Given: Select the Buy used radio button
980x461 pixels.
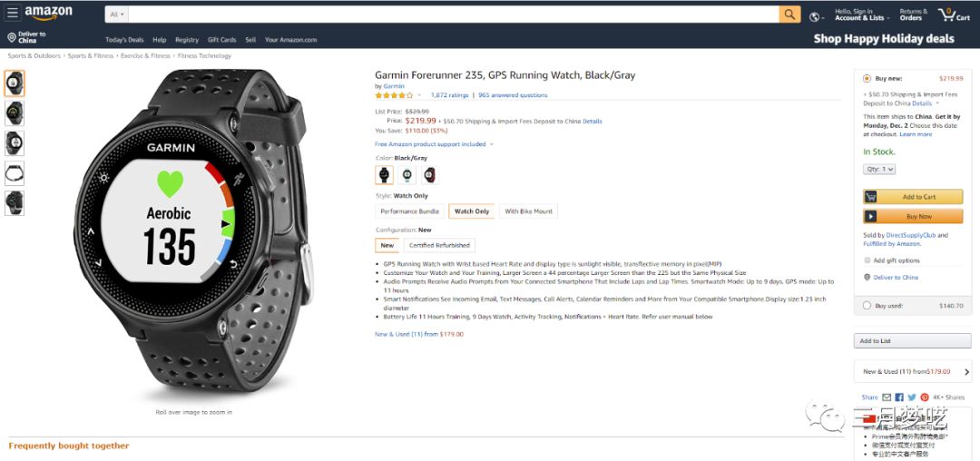Looking at the screenshot, I should pyautogui.click(x=867, y=306).
